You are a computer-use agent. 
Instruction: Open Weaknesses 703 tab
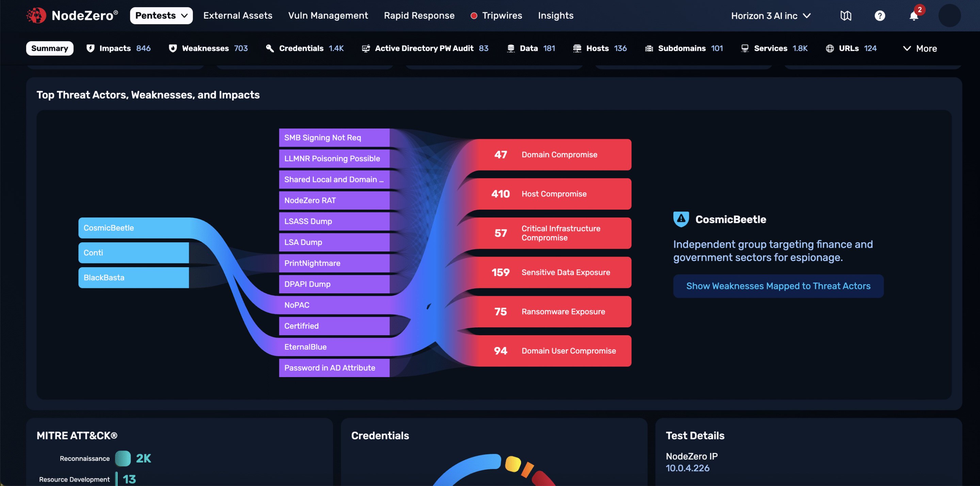(208, 48)
